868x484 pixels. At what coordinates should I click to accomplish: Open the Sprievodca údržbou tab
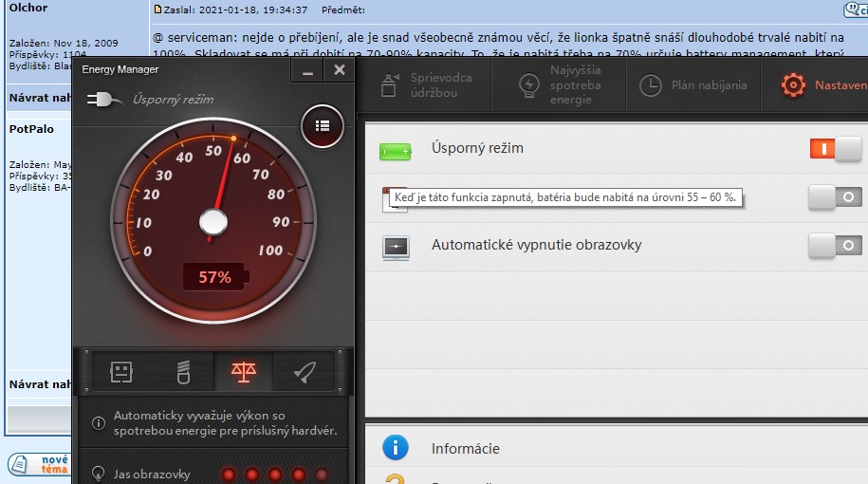(421, 85)
